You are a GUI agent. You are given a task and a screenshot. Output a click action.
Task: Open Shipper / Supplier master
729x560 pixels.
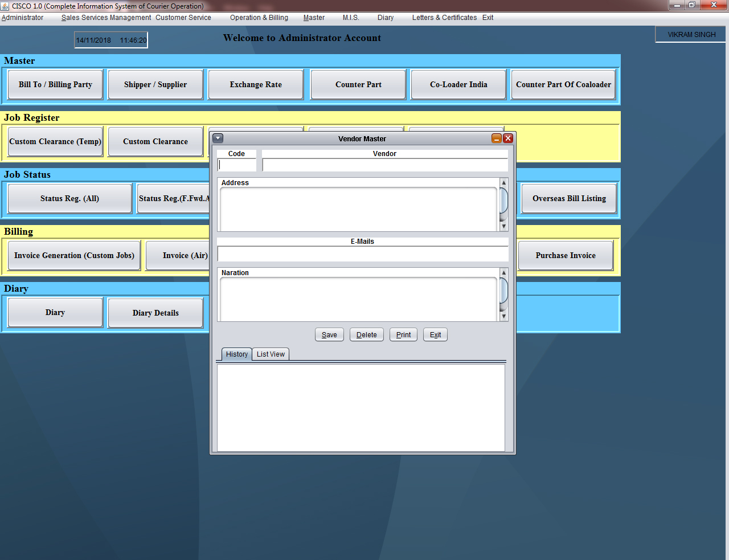155,84
